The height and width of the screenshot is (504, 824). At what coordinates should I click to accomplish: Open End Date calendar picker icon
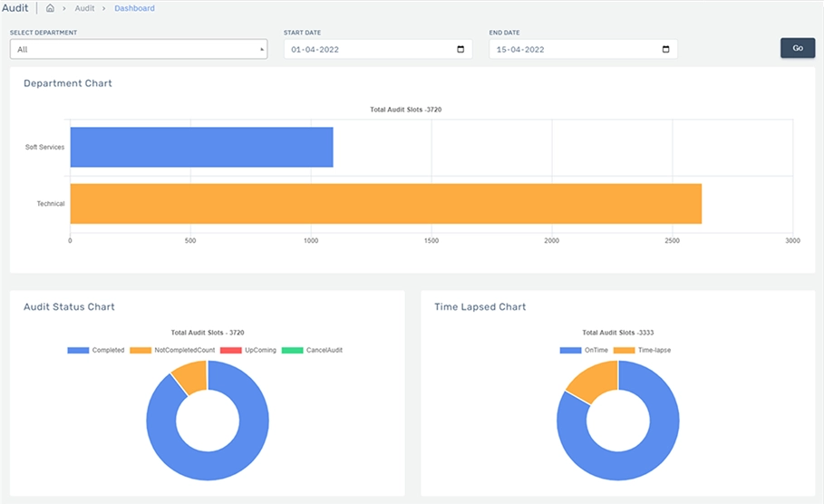[666, 49]
